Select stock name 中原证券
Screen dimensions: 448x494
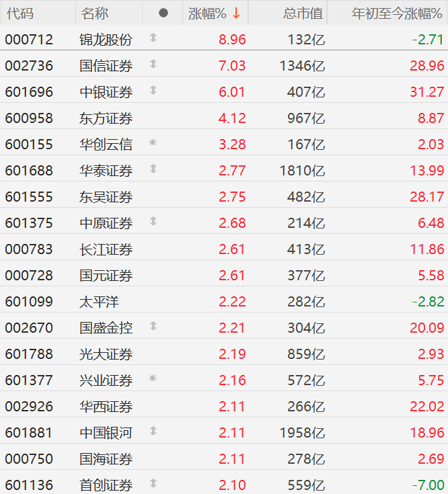click(x=106, y=223)
